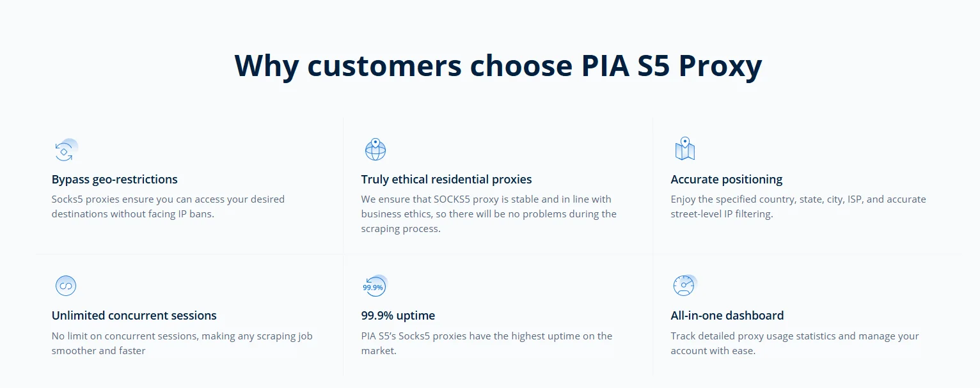Click the 99.9% uptime badge icon
This screenshot has width=980, height=388.
(x=374, y=286)
